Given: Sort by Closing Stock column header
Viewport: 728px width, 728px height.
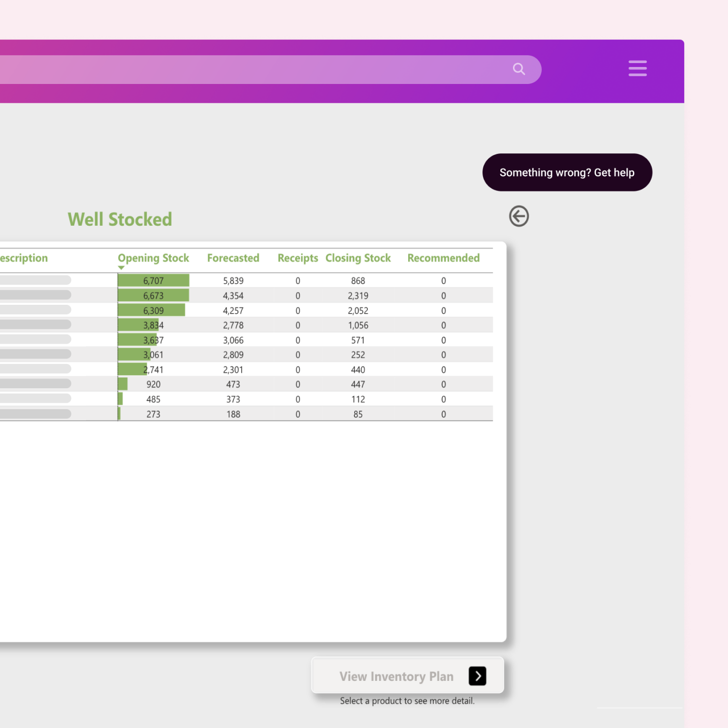Looking at the screenshot, I should [358, 258].
